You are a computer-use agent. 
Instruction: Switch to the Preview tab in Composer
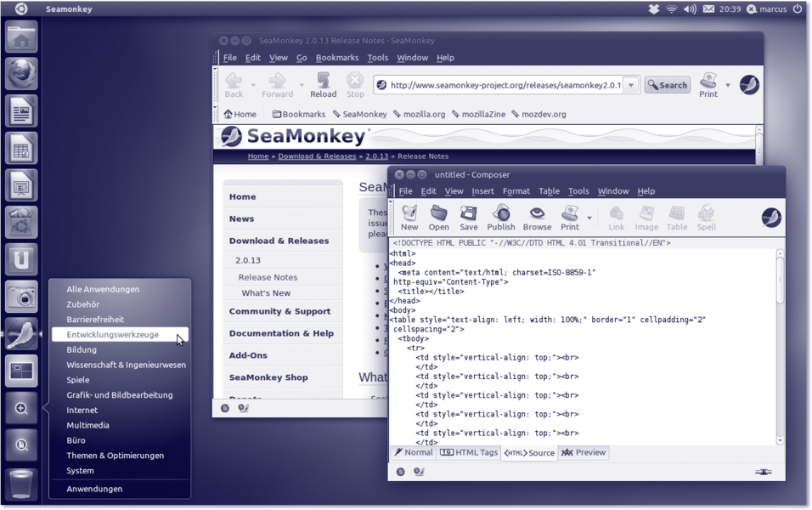(584, 452)
